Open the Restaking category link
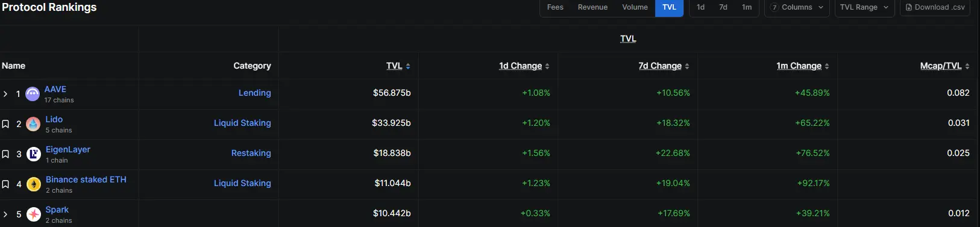 251,153
